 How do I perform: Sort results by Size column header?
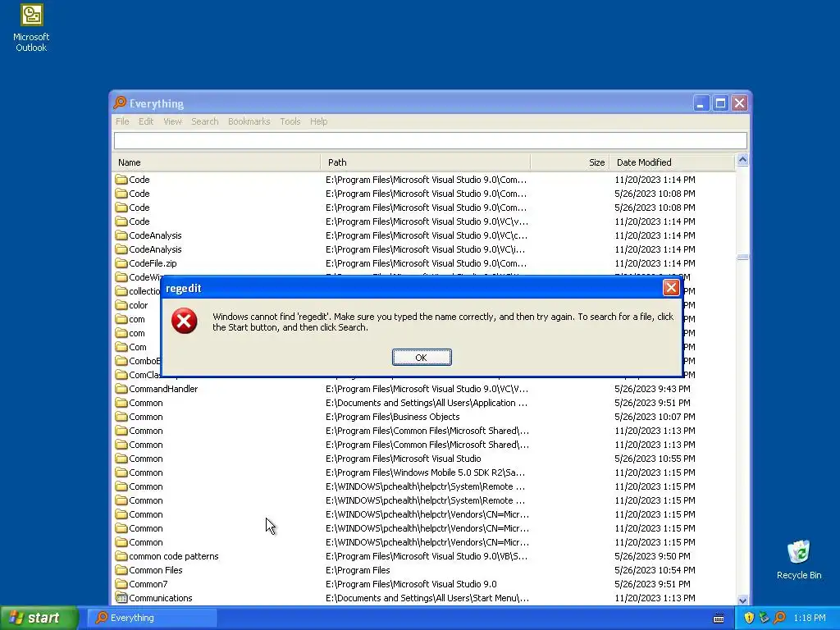569,162
